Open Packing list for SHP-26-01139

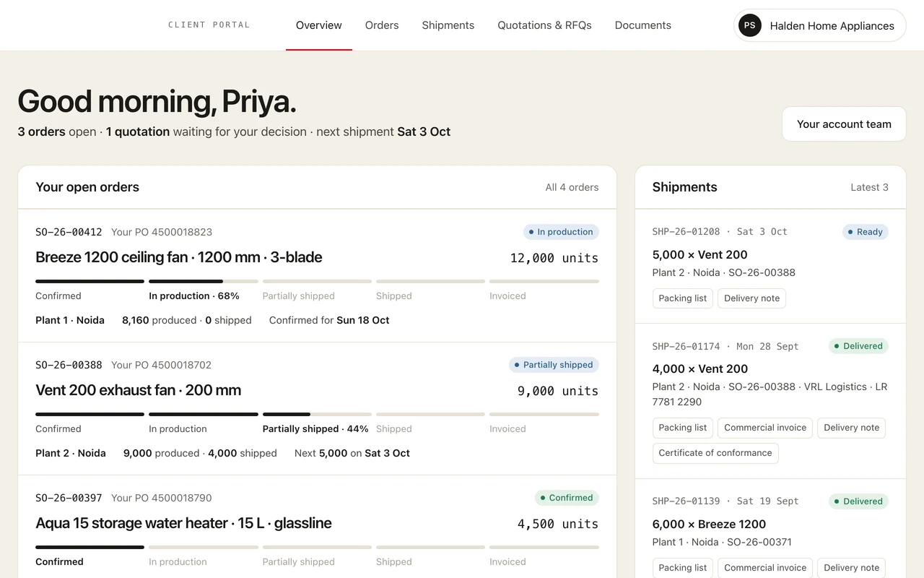683,568
